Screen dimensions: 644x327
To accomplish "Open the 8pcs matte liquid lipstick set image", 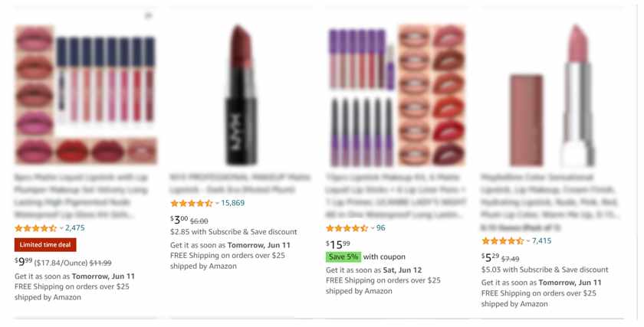I will click(x=86, y=94).
